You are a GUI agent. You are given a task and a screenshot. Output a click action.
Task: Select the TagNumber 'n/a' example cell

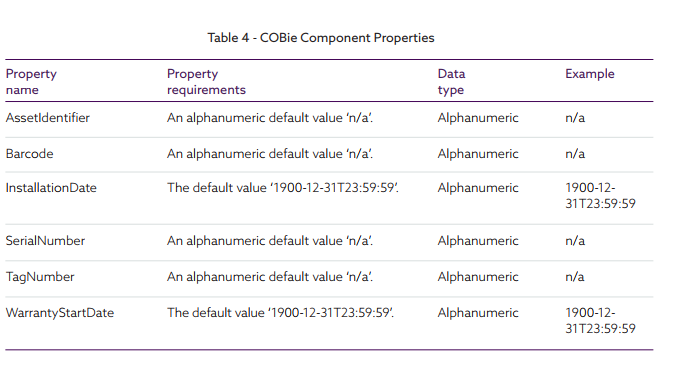(575, 277)
